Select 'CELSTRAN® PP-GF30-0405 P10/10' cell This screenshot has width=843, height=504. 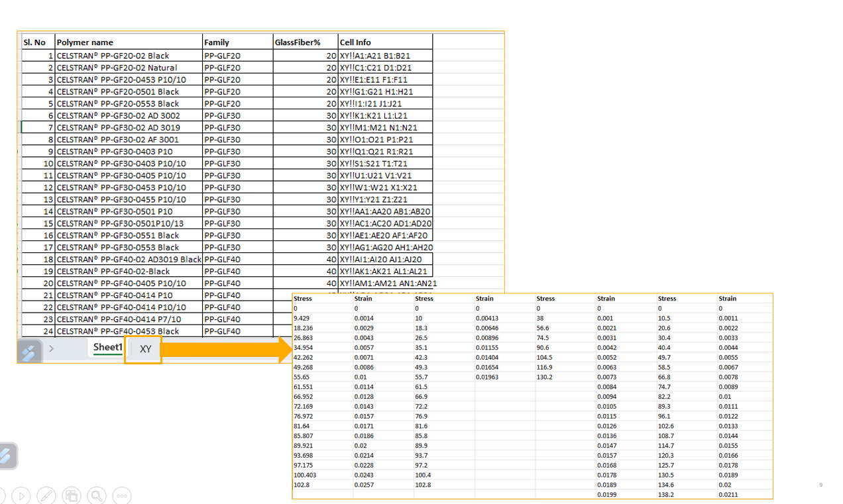(129, 176)
